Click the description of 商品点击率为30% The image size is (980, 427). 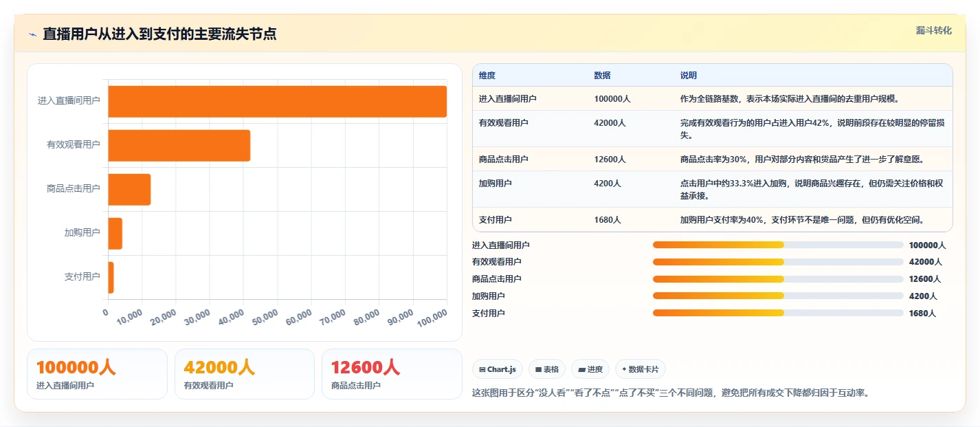point(802,160)
